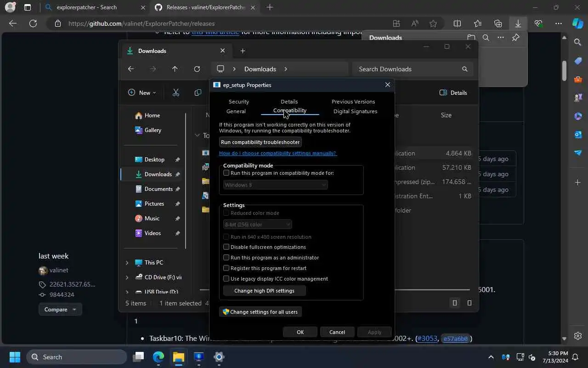This screenshot has width=588, height=368.
Task: Search in Edge Downloads flyout
Action: pyautogui.click(x=486, y=38)
